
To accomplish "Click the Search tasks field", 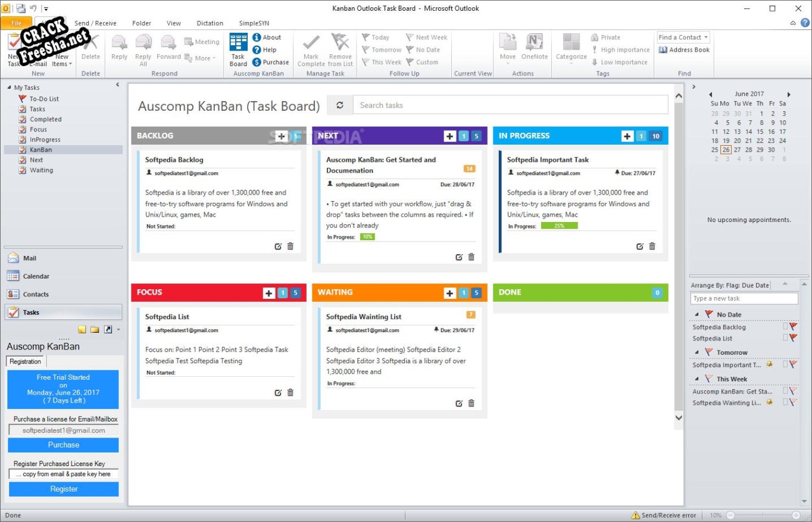I will pyautogui.click(x=510, y=105).
